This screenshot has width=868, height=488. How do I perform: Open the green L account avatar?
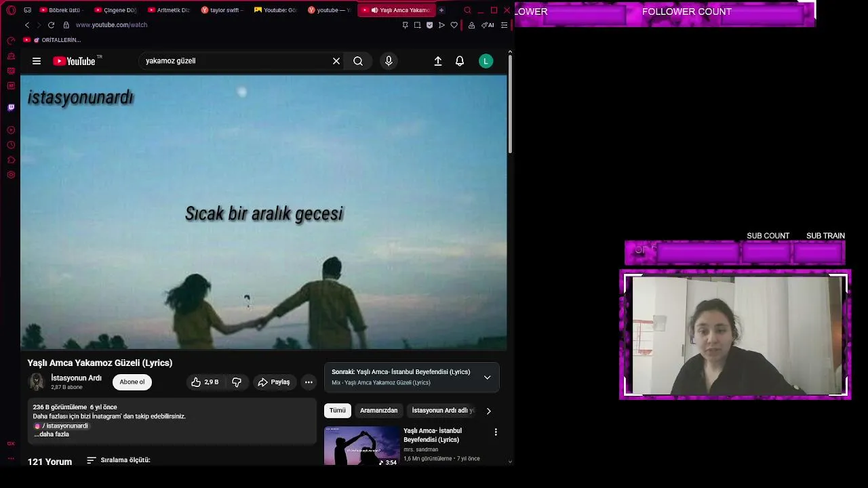pyautogui.click(x=486, y=61)
